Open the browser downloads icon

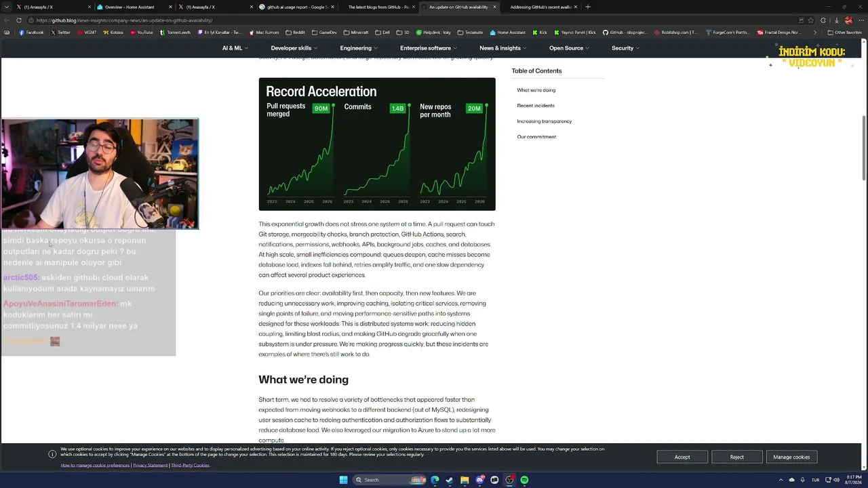[836, 20]
